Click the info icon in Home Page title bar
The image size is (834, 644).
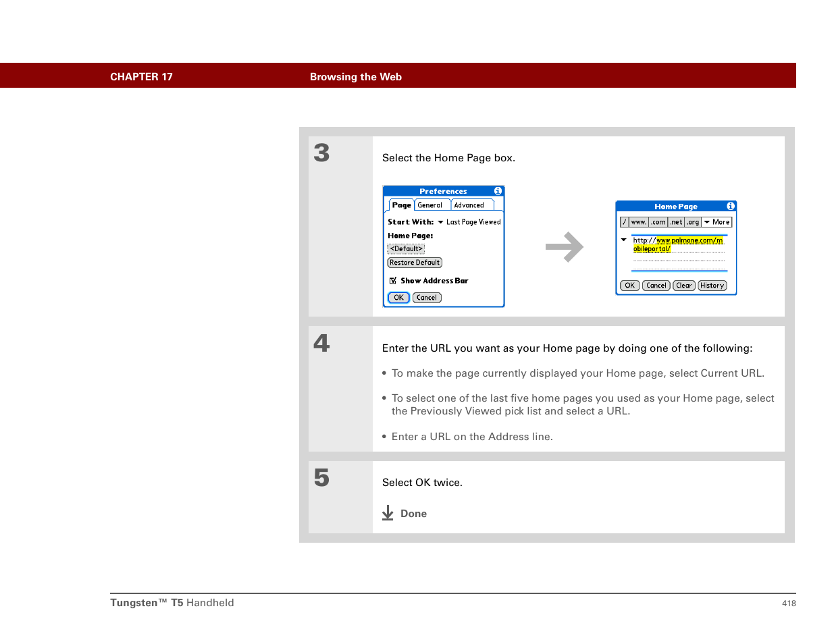(x=731, y=206)
